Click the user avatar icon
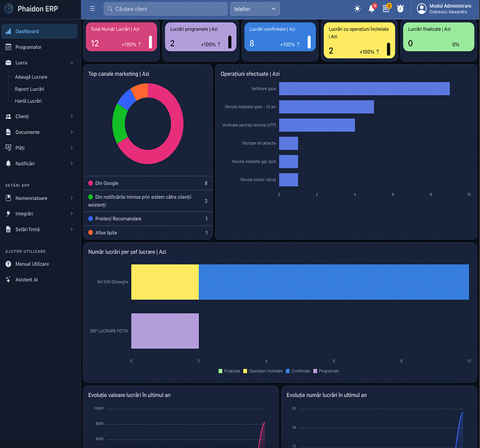 pyautogui.click(x=421, y=8)
